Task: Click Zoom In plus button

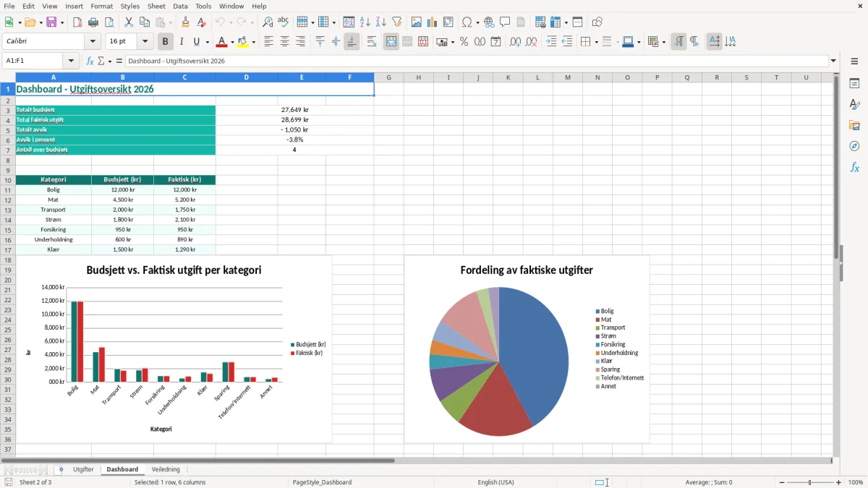Action: pos(838,482)
